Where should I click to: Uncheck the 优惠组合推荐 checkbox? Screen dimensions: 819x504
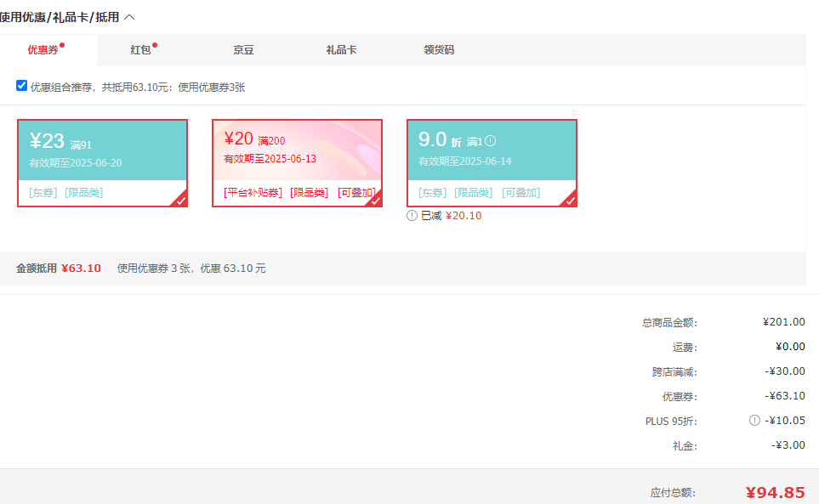[21, 86]
